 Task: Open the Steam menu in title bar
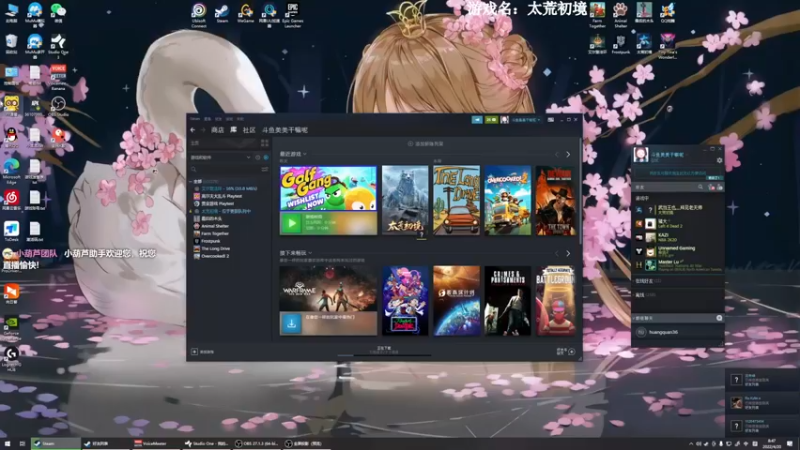pos(195,119)
